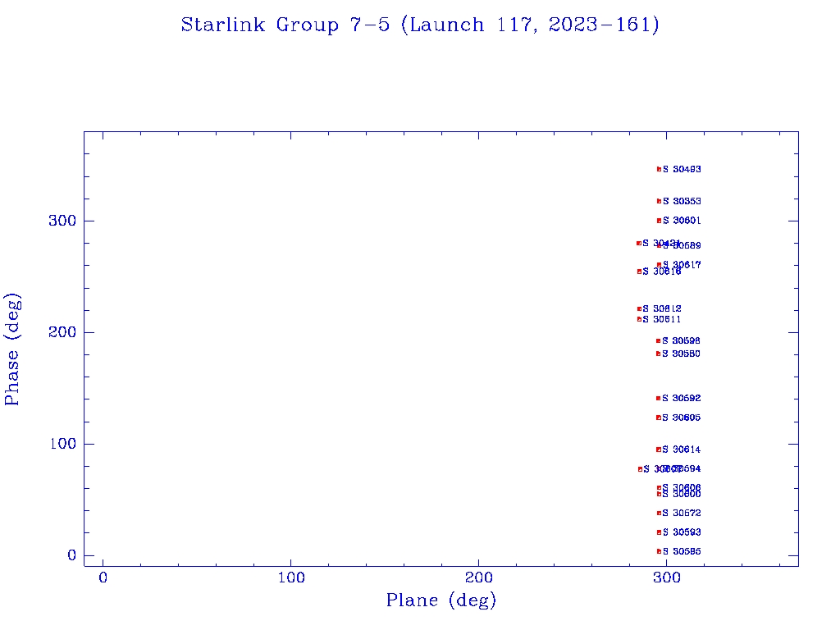The width and height of the screenshot is (840, 630).
Task: Select the 'S 30614' satellite label
Action: 682,450
